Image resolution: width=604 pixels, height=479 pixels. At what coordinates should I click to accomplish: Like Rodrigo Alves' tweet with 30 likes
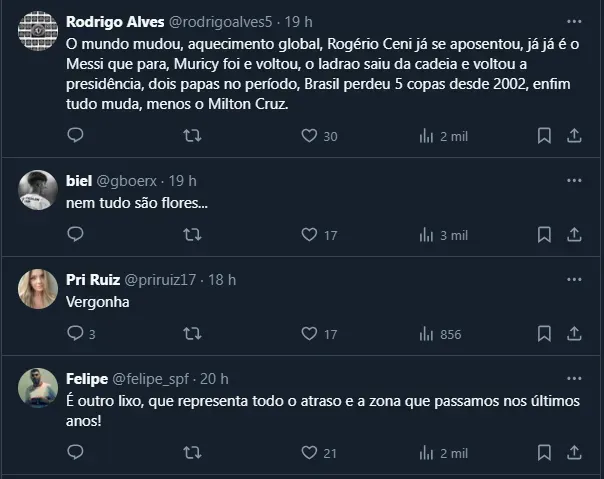tap(309, 136)
